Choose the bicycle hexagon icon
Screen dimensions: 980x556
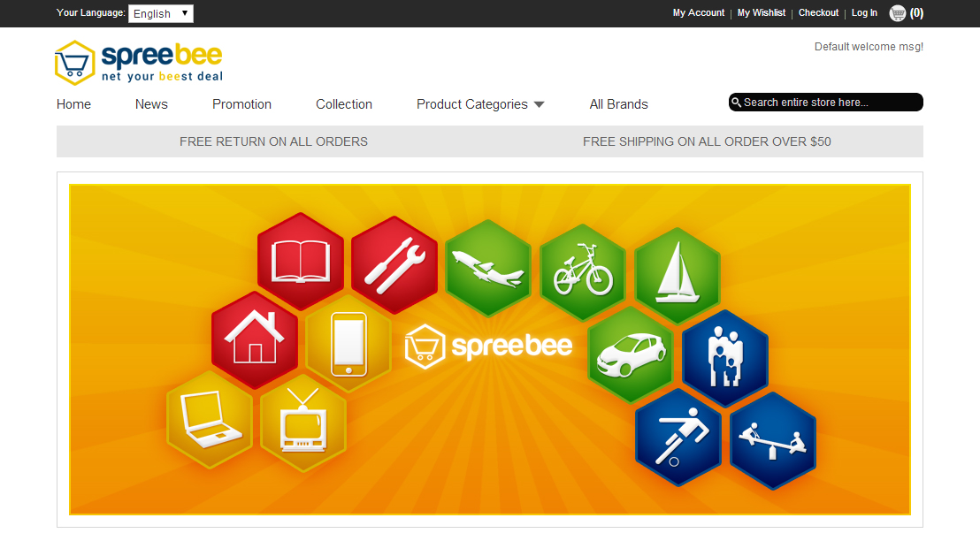click(x=583, y=271)
